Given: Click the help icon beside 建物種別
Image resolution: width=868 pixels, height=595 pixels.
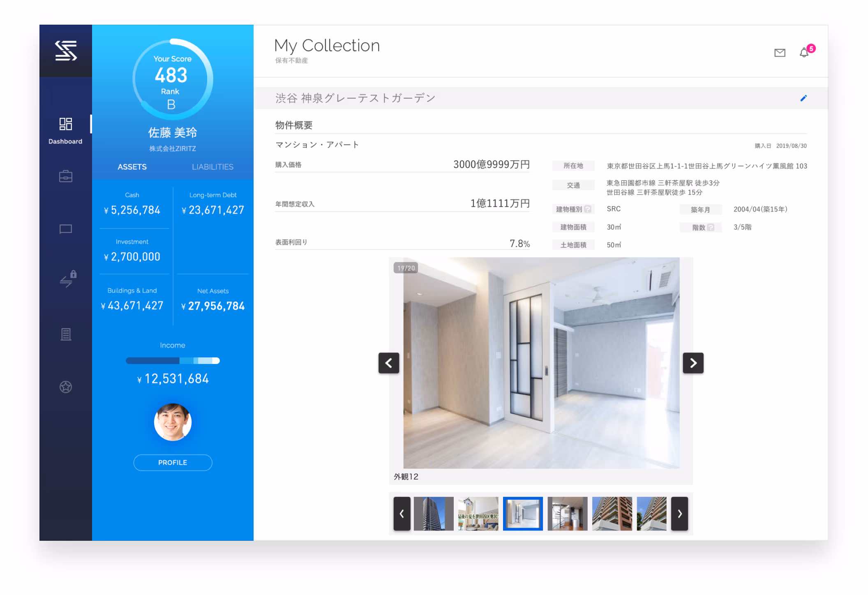Looking at the screenshot, I should [x=588, y=209].
